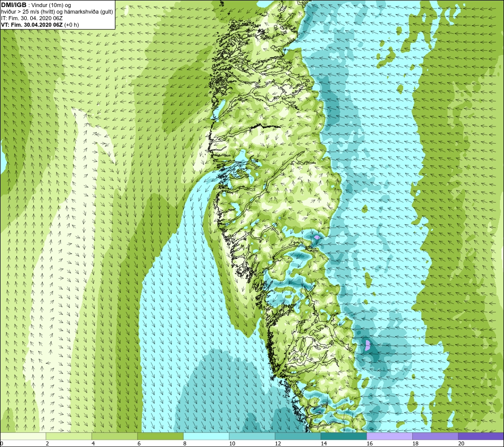Viewport: 504px width, 447px height.
Task: Click the 12–14 m/s teal legend swatch
Action: (298, 436)
